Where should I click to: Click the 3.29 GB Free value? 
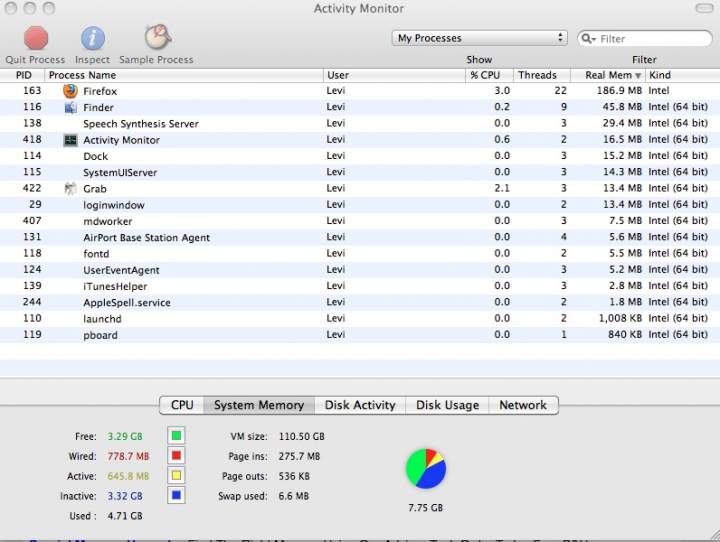(125, 436)
